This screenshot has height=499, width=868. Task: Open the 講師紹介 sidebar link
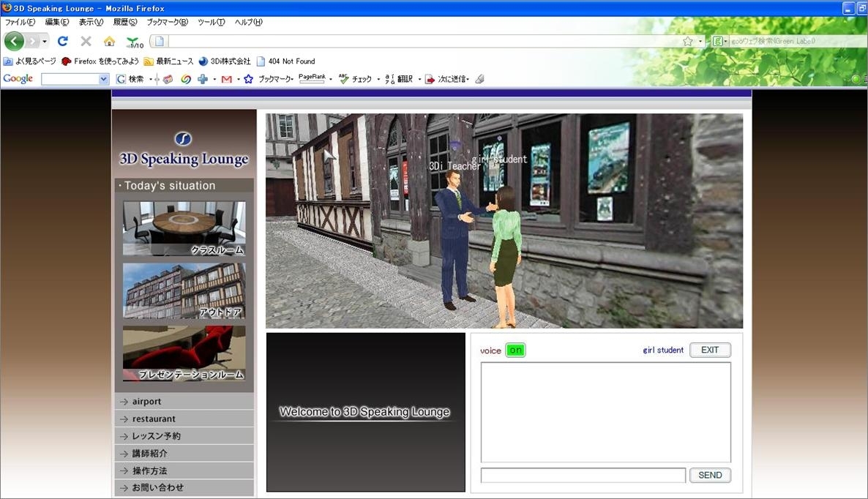[184, 453]
